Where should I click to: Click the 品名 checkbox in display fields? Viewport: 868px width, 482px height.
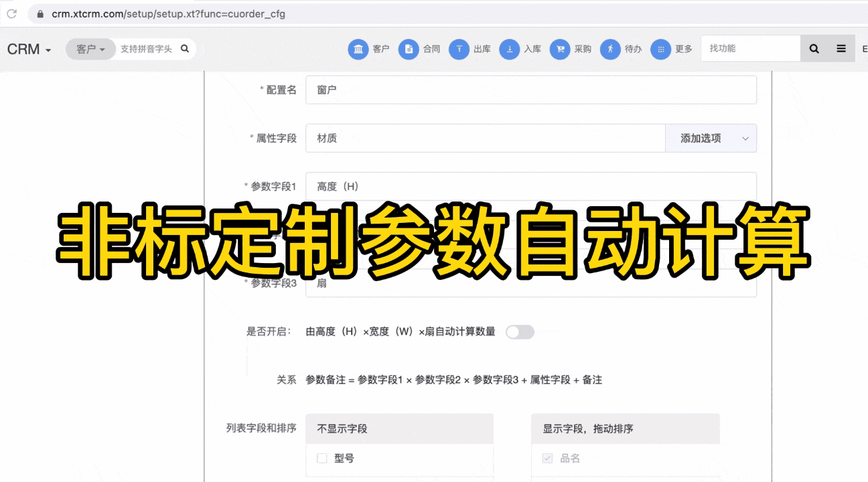click(x=547, y=459)
